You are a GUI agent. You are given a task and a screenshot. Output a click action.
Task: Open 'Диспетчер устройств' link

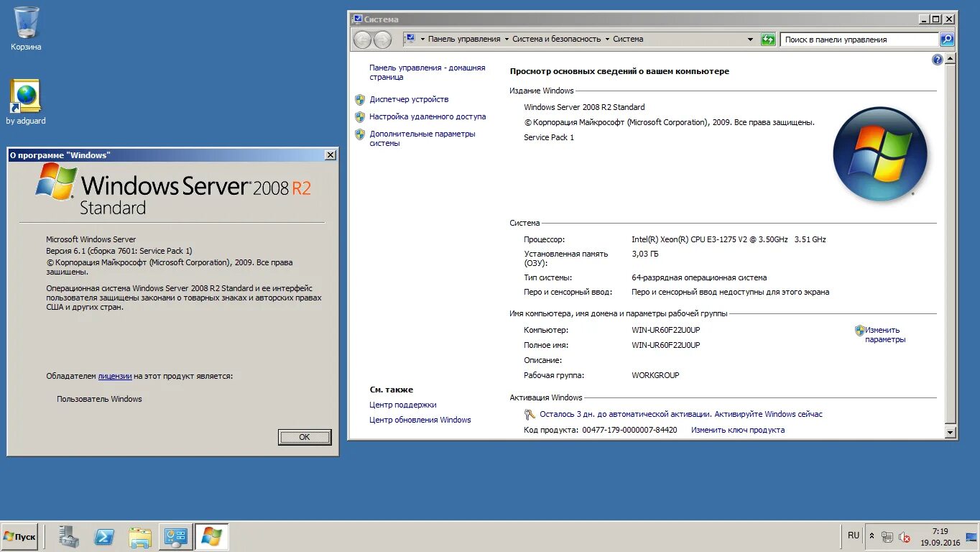[409, 99]
